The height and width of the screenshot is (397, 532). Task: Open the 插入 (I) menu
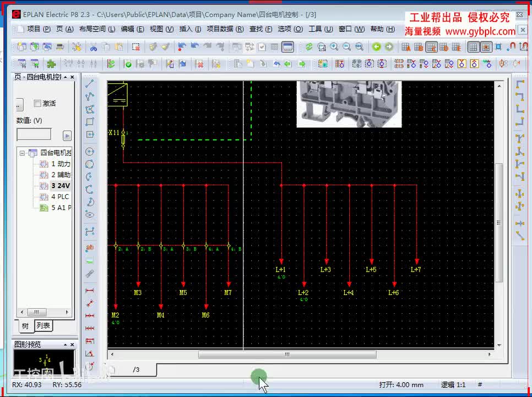(x=190, y=29)
